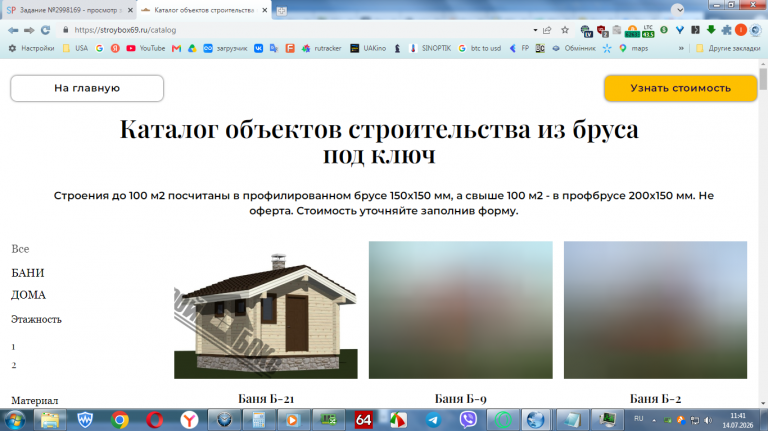Open the taskbar clock showing 11:41
The width and height of the screenshot is (768, 431).
(738, 420)
